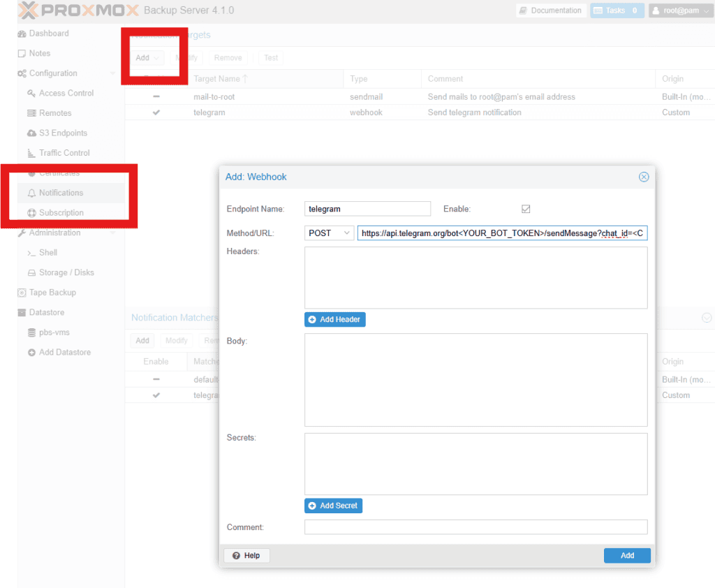Open Access Control in the sidebar

pyautogui.click(x=66, y=93)
